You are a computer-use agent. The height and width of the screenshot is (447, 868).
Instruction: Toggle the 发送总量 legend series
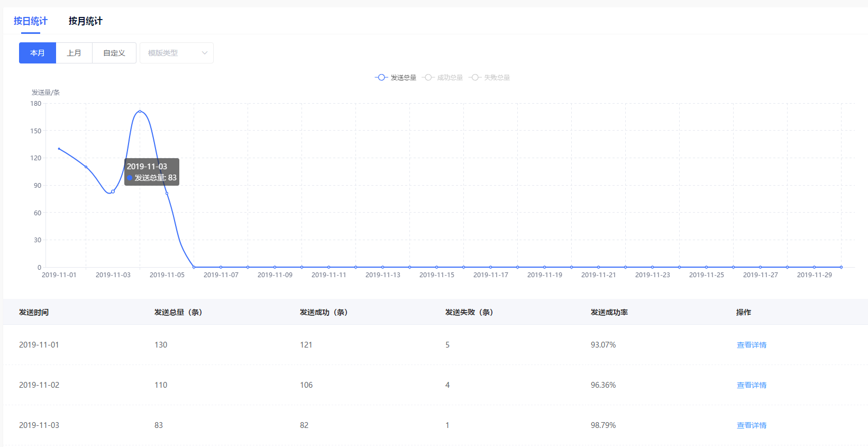tap(396, 78)
